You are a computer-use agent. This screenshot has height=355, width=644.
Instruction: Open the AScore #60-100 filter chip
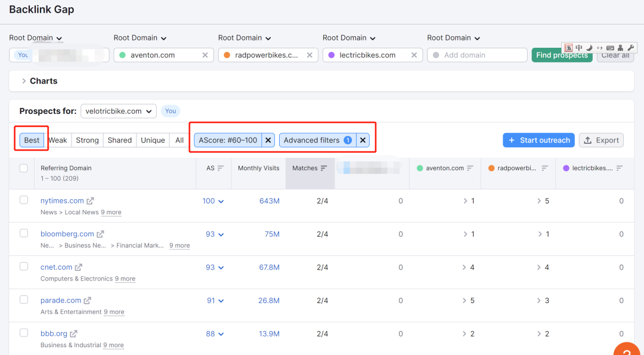coord(228,140)
